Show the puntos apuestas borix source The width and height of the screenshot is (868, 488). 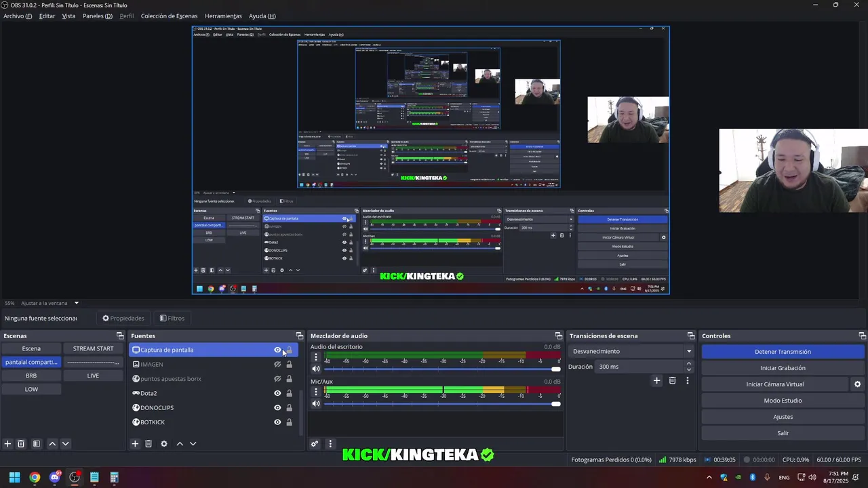[277, 379]
